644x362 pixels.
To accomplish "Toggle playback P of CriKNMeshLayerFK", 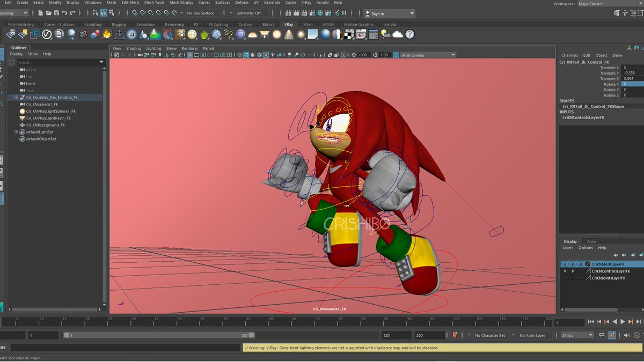I will (x=573, y=264).
